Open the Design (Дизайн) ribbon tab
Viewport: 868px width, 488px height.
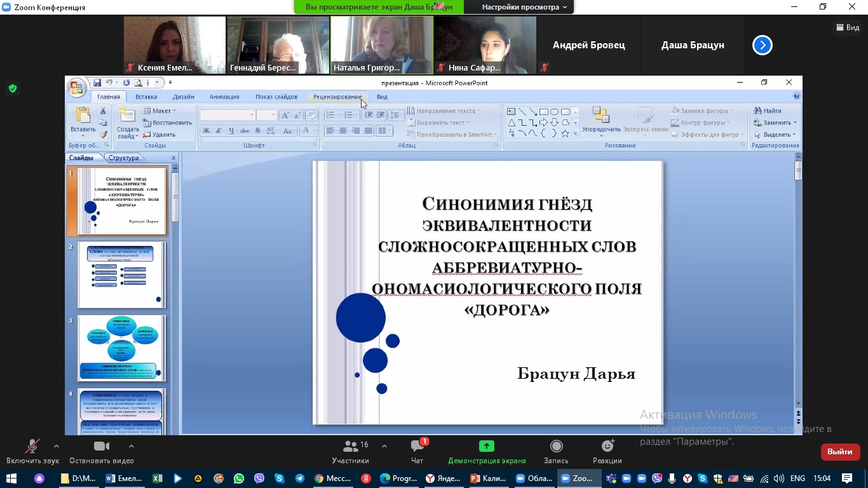[184, 97]
